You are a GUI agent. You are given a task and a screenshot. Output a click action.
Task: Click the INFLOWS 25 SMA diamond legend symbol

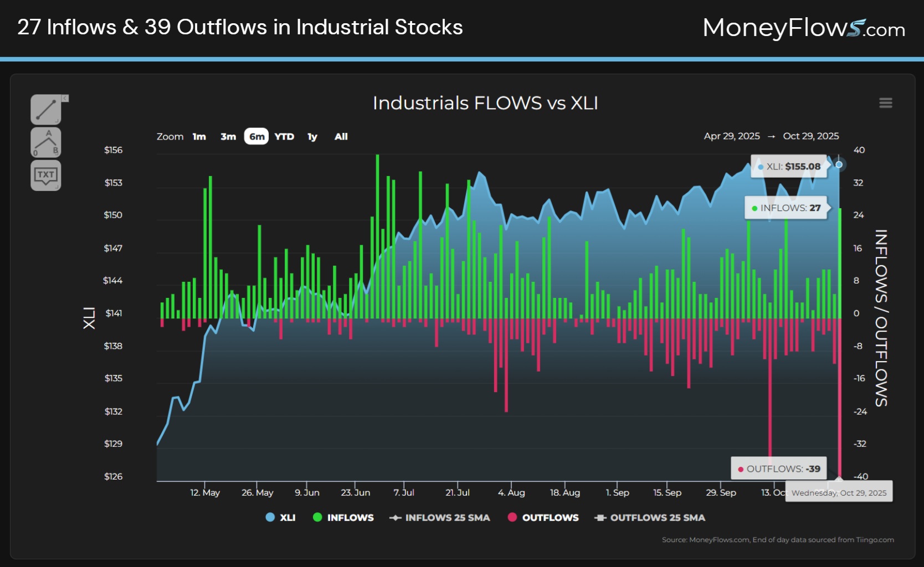(x=394, y=518)
